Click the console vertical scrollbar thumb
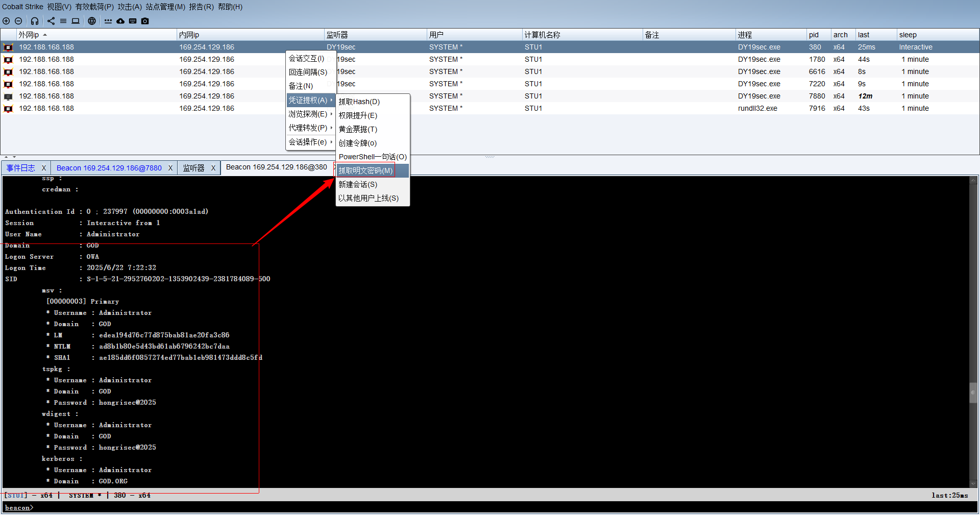 (x=973, y=393)
